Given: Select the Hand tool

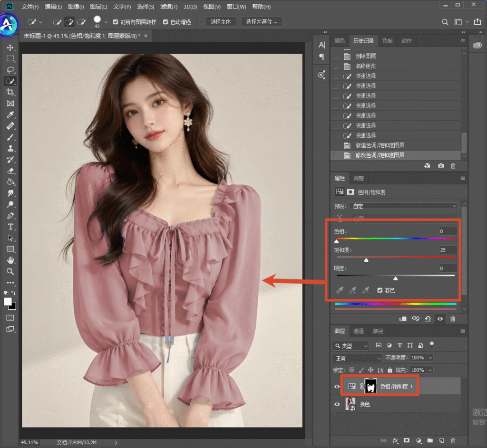Looking at the screenshot, I should 10,260.
